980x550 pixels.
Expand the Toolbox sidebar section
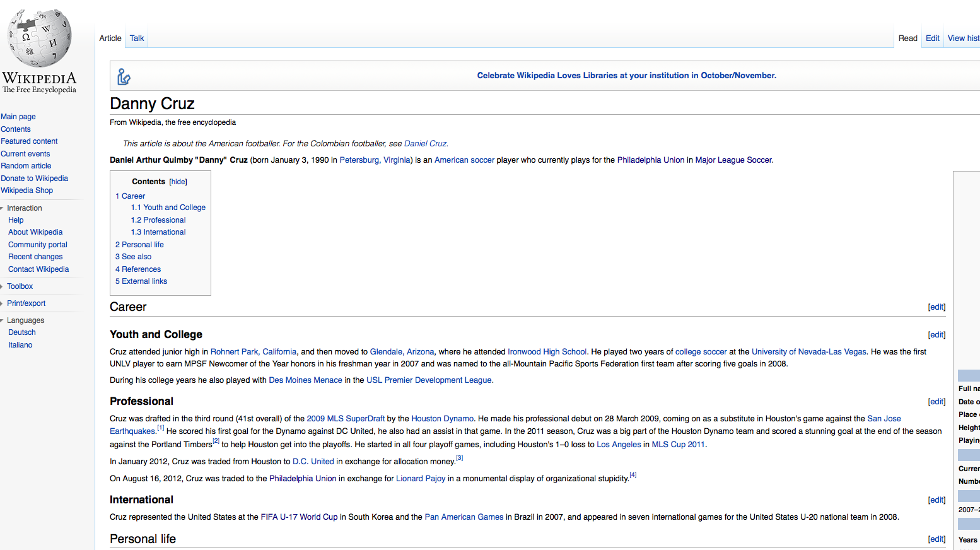20,286
